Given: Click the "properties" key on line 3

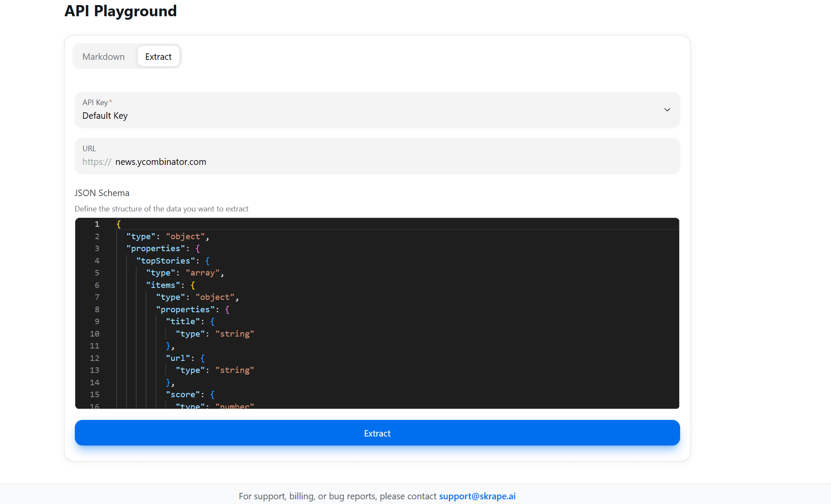Looking at the screenshot, I should (156, 248).
